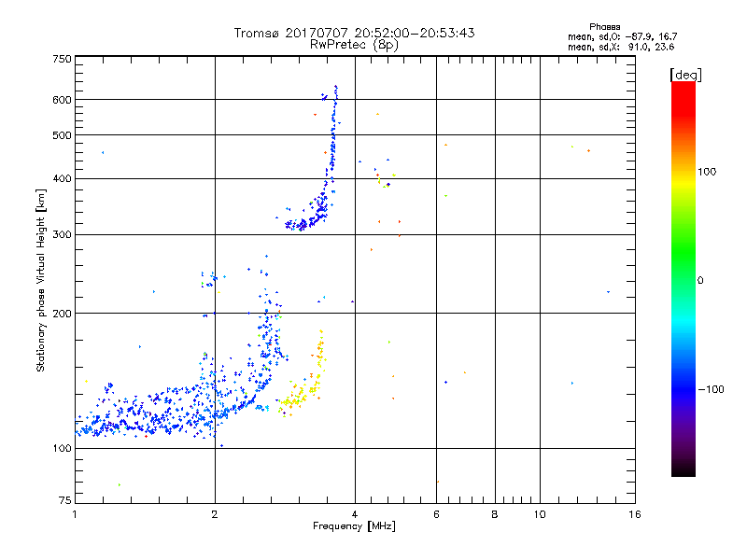The height and width of the screenshot is (560, 747).
Task: Click the x-axis tick label "8"
Action: coord(495,514)
